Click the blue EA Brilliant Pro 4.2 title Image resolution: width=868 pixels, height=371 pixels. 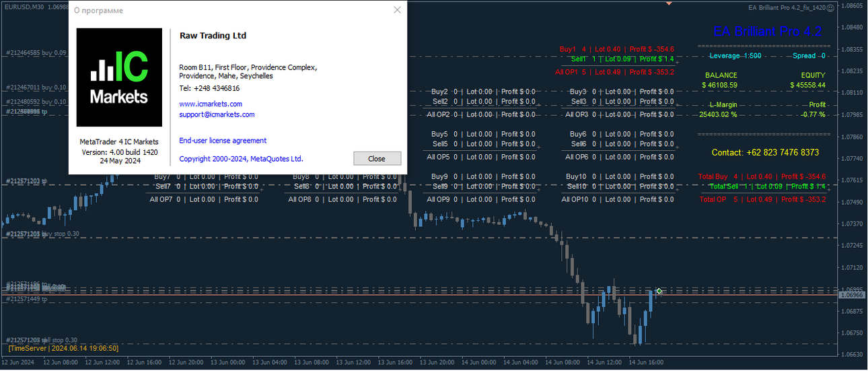click(767, 32)
